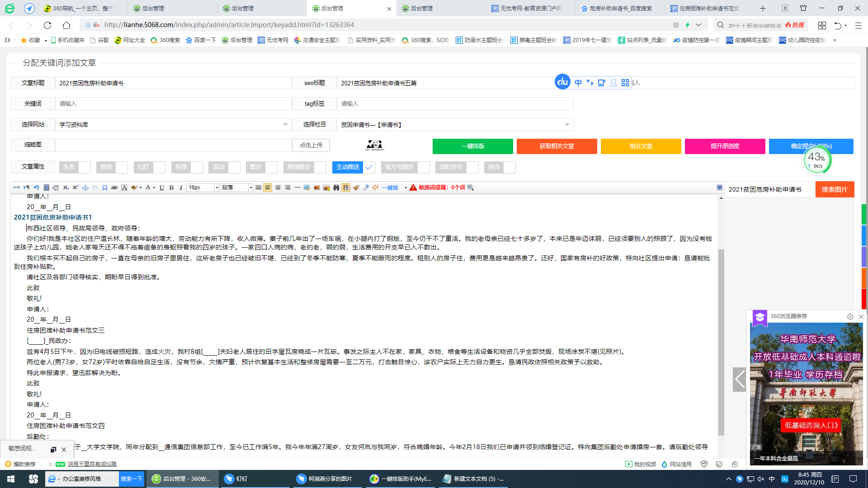Click the 点击上传 thumbnail upload field

click(311, 145)
